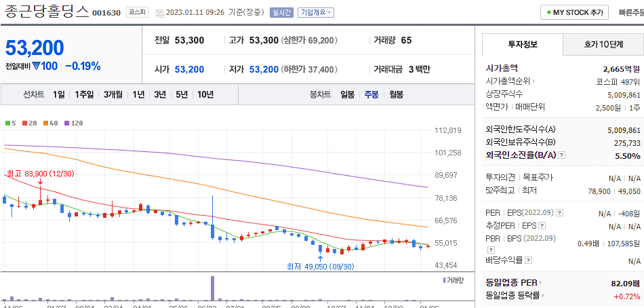Click the 외국인보유주식수(B) value 275,733
This screenshot has height=308, width=644.
click(x=626, y=142)
